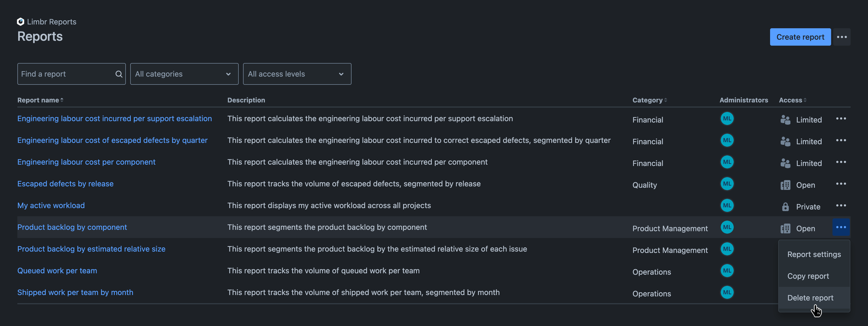The width and height of the screenshot is (868, 326).
Task: Click the Create report button
Action: click(800, 37)
